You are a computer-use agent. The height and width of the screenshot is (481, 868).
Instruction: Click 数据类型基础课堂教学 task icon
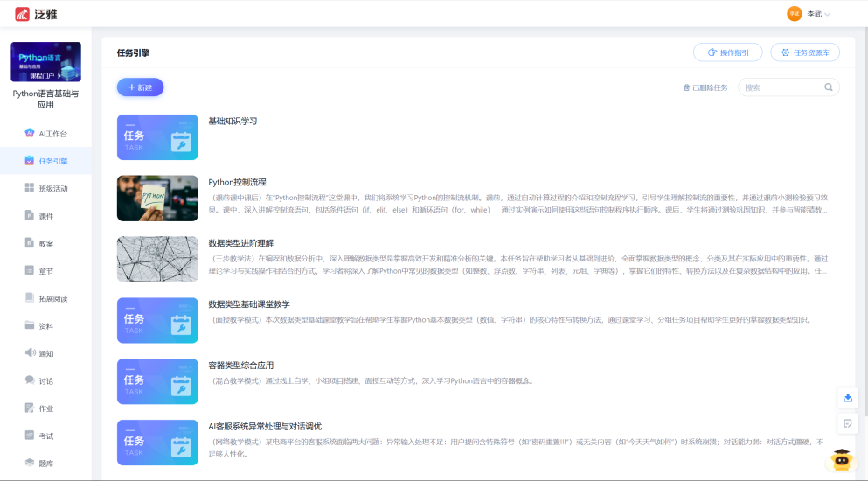coord(157,320)
